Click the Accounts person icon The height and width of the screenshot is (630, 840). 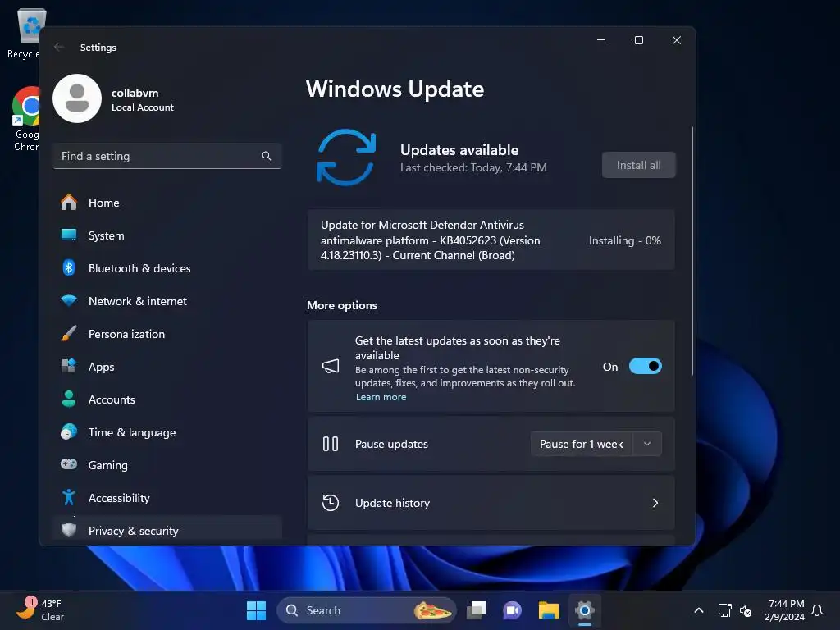pyautogui.click(x=69, y=399)
